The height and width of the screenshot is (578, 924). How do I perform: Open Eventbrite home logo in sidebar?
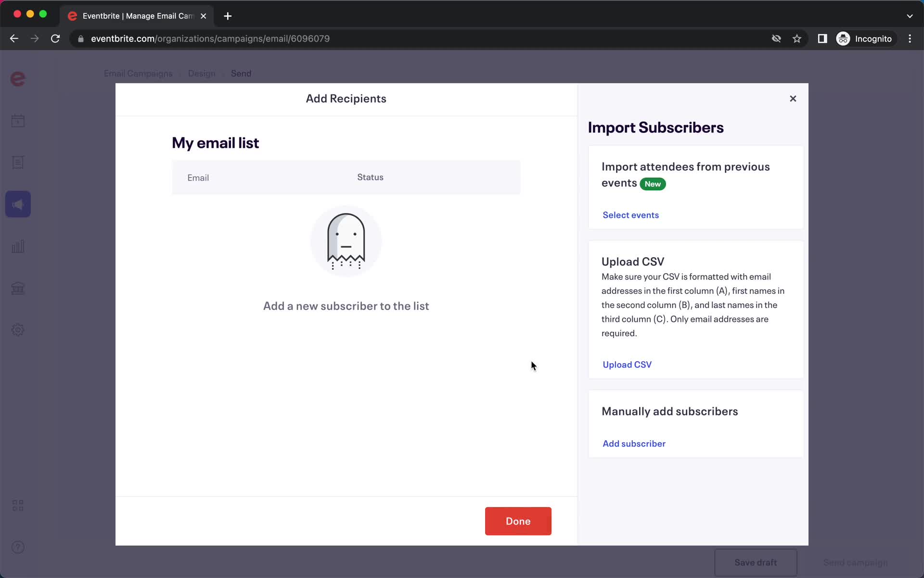tap(18, 79)
